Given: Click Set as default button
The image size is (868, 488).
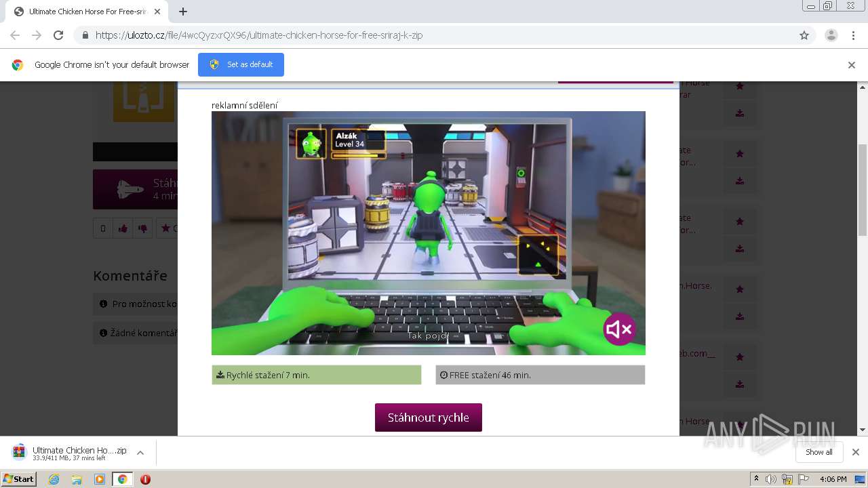Looking at the screenshot, I should tap(241, 64).
